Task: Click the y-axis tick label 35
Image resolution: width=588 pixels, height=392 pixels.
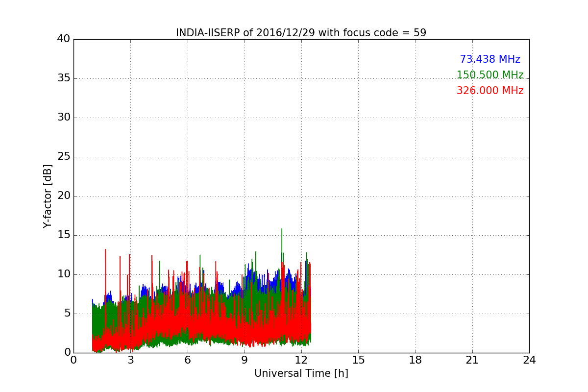Action: [x=63, y=78]
